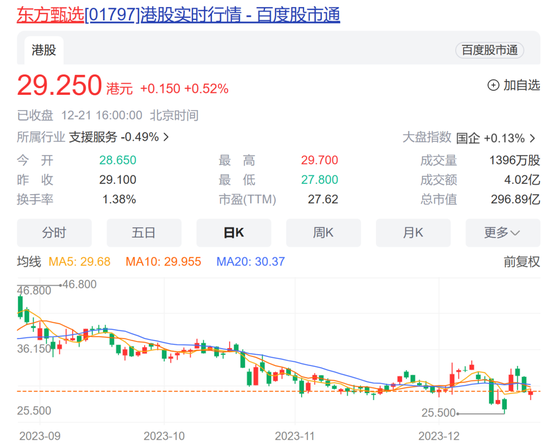The image size is (550, 445).
Task: Click the change value +0.150
Action: point(160,89)
